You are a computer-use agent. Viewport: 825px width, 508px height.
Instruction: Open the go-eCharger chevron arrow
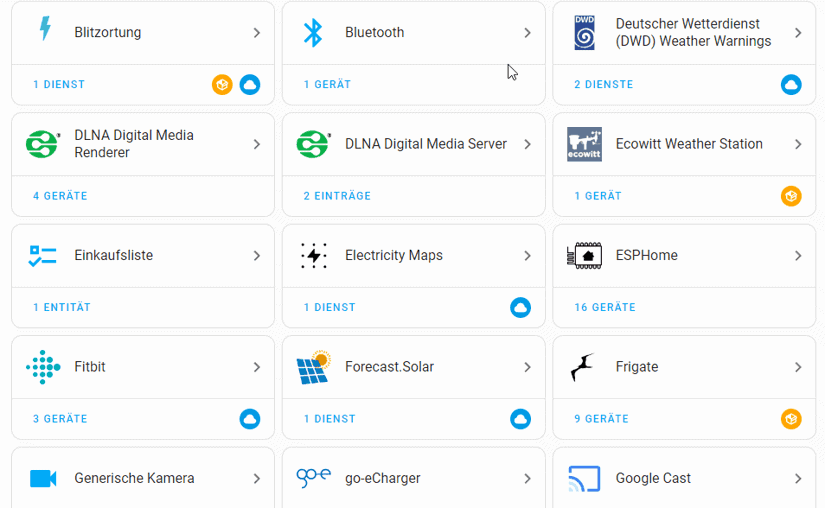[527, 478]
